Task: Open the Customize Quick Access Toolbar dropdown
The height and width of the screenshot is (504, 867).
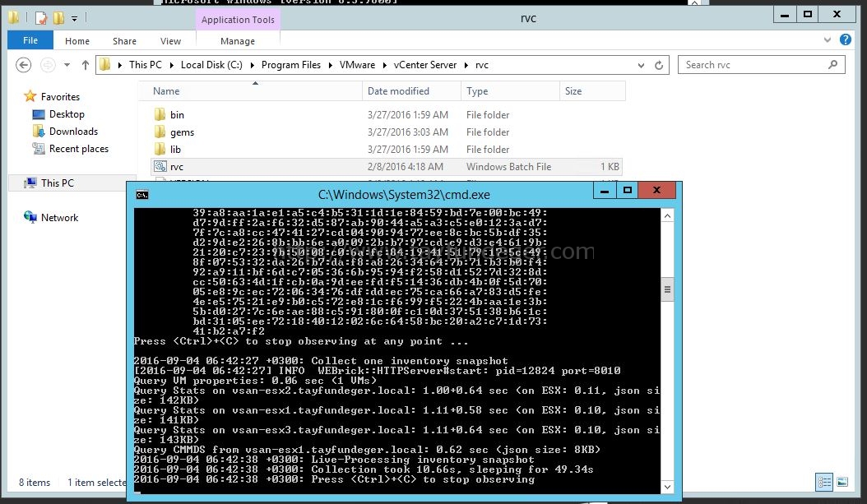Action: coord(74,19)
